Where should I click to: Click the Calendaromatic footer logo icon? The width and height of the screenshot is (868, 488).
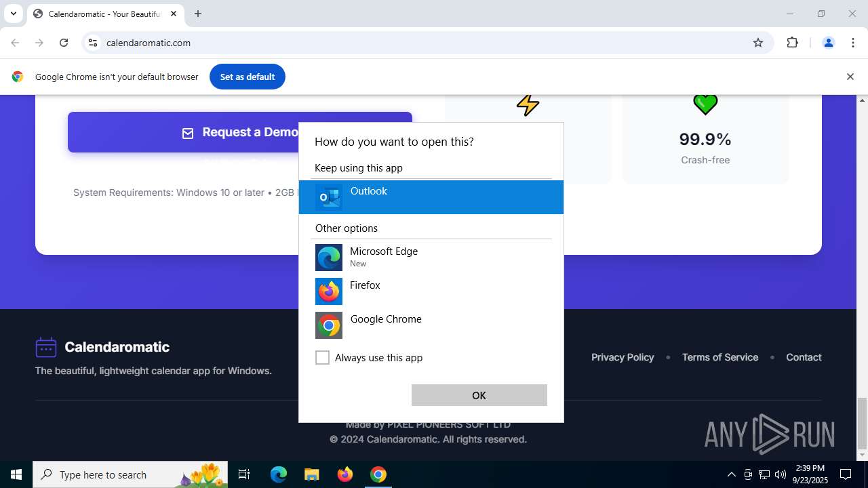pos(46,347)
